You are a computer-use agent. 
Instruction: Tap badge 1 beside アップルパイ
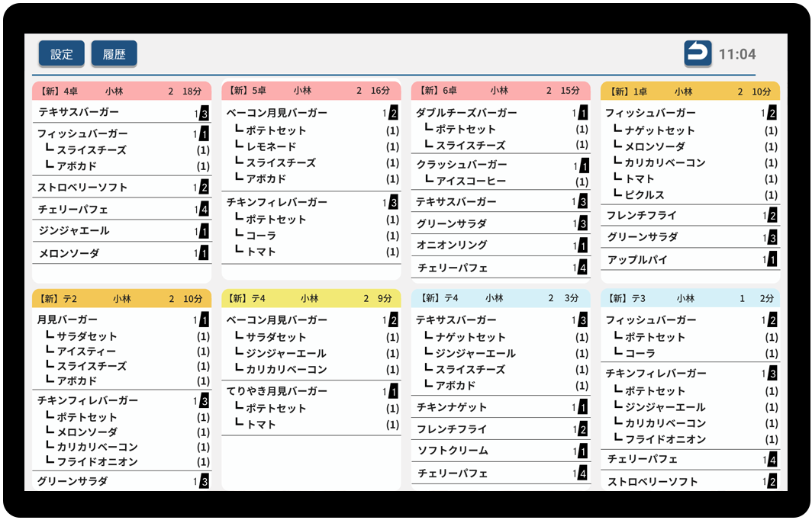[x=772, y=259]
